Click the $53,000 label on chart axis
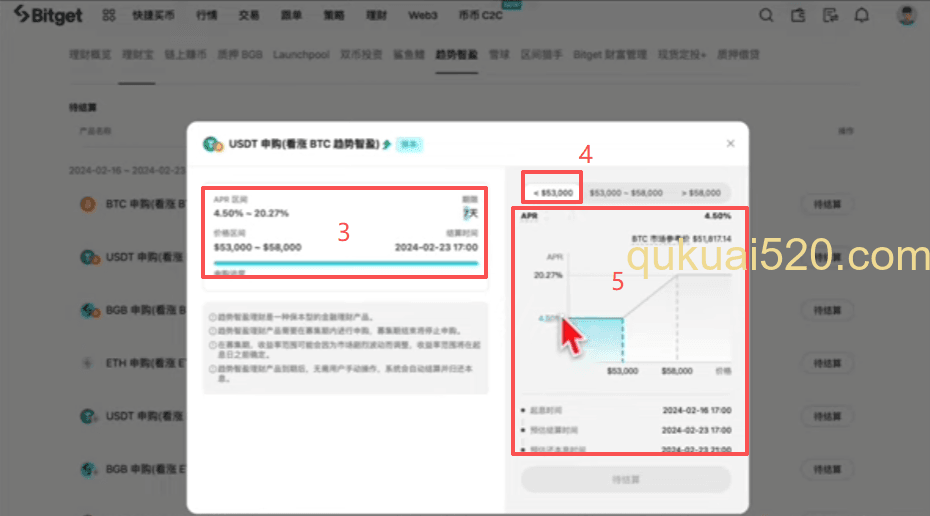The width and height of the screenshot is (930, 516). [622, 371]
